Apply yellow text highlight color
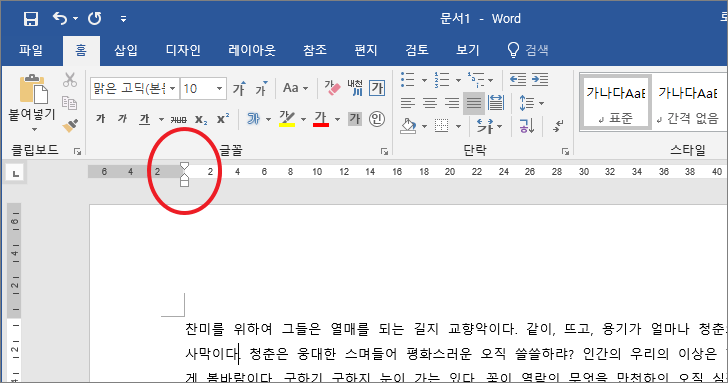This screenshot has height=383, width=728. (287, 119)
